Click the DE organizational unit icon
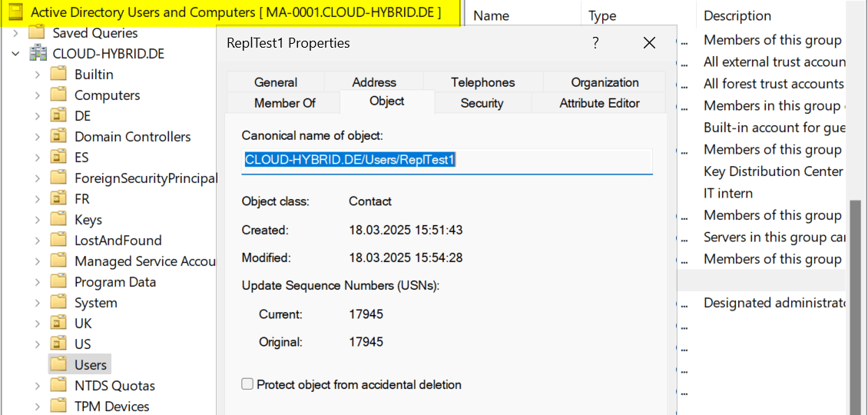The width and height of the screenshot is (868, 415). coord(59,116)
